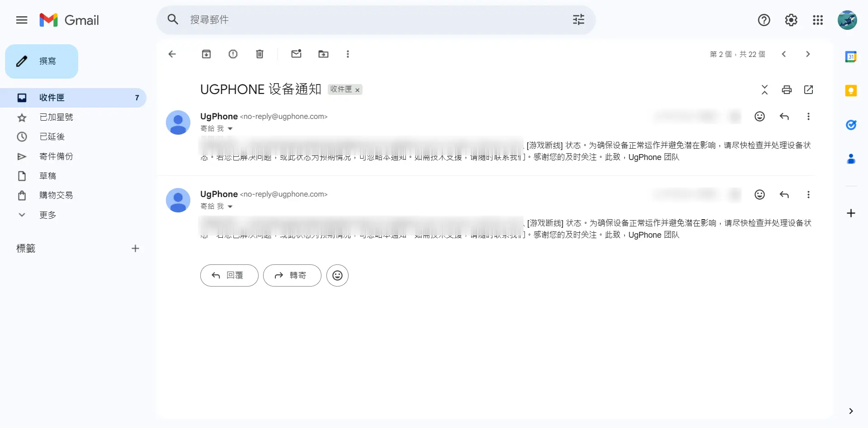The height and width of the screenshot is (428, 868).
Task: Open more options for second message
Action: click(x=808, y=194)
